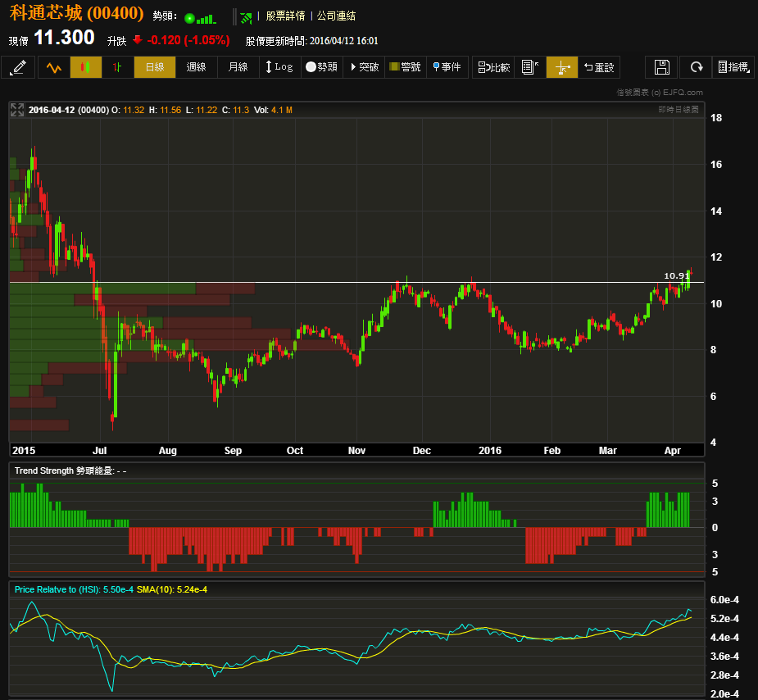Click the 比較 compare button
The width and height of the screenshot is (758, 700).
pyautogui.click(x=493, y=67)
